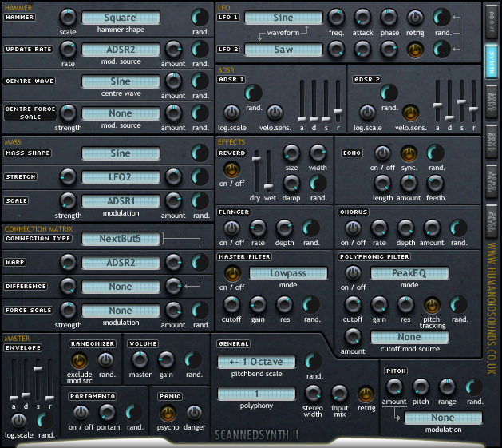Click the Portamento portam. knob
Screen dimensions: 502x448
click(107, 413)
